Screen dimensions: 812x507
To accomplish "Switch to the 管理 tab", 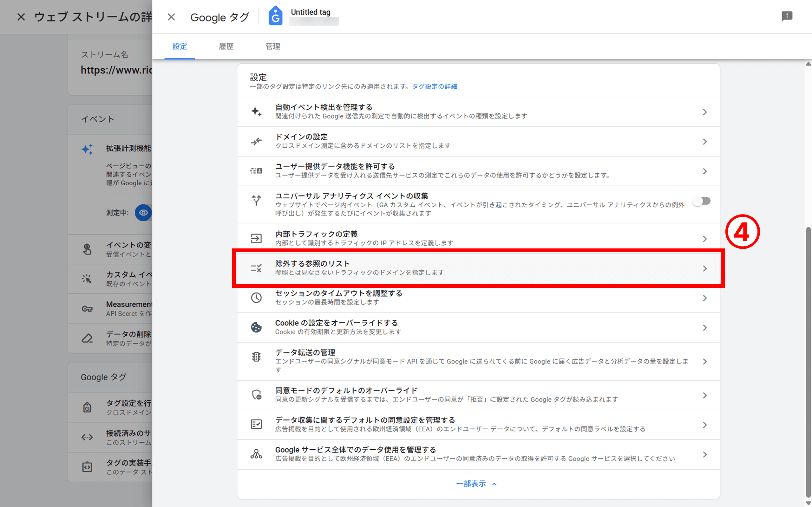I will pyautogui.click(x=273, y=46).
